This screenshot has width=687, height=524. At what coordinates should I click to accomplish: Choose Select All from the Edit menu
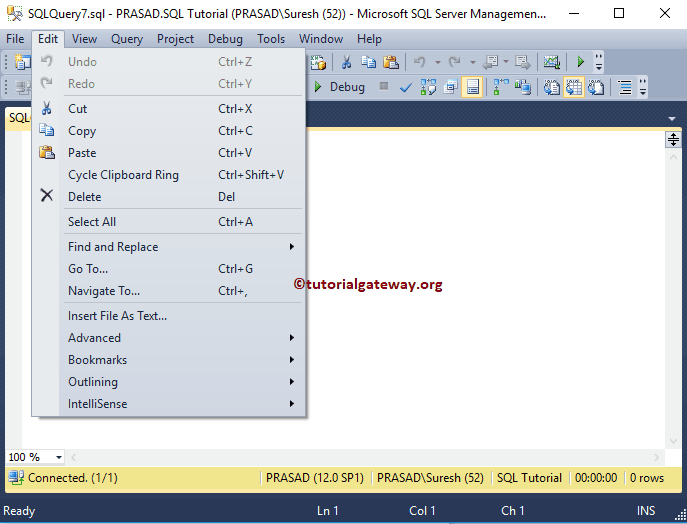(169, 222)
